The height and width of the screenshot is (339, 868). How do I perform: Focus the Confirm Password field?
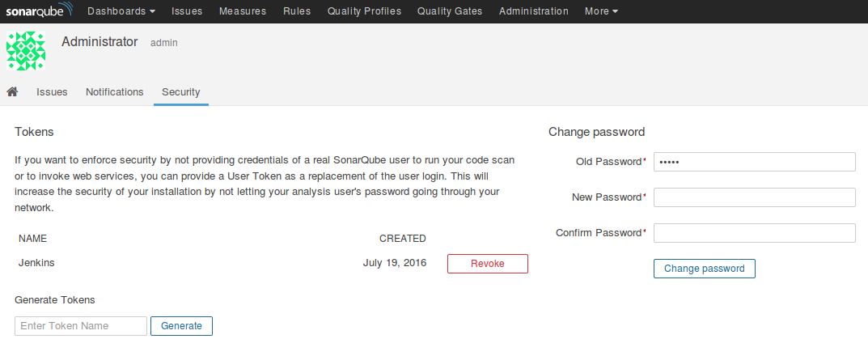755,233
